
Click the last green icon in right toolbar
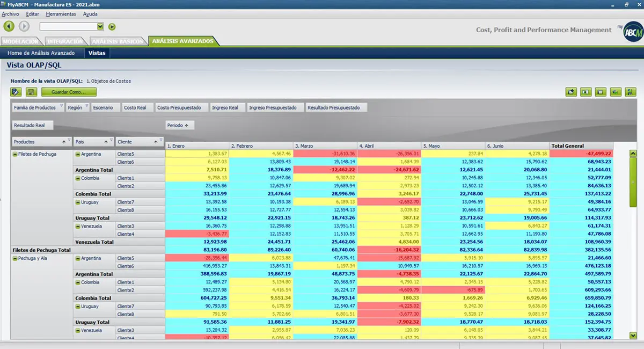[x=631, y=92]
